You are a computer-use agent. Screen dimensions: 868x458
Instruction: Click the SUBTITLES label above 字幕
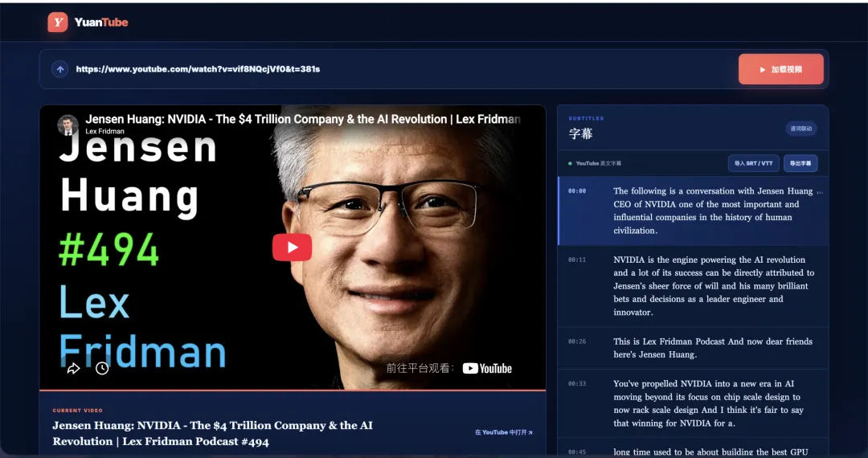tap(586, 118)
